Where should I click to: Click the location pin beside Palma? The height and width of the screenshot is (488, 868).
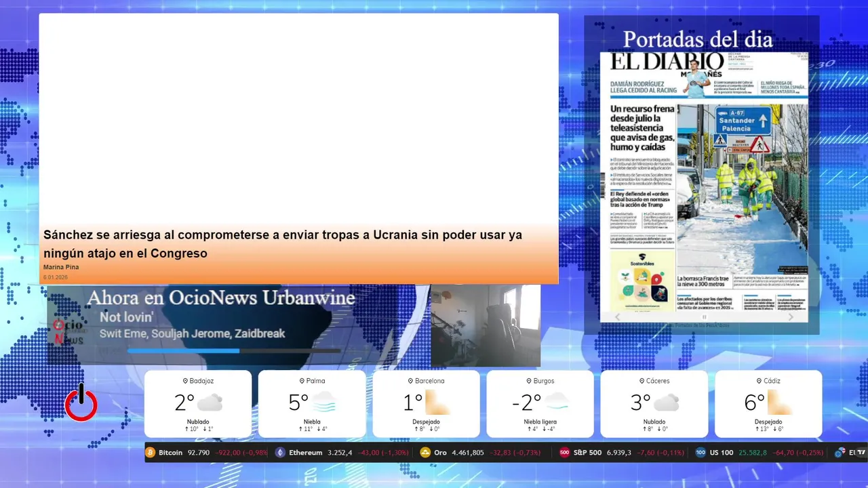(302, 381)
